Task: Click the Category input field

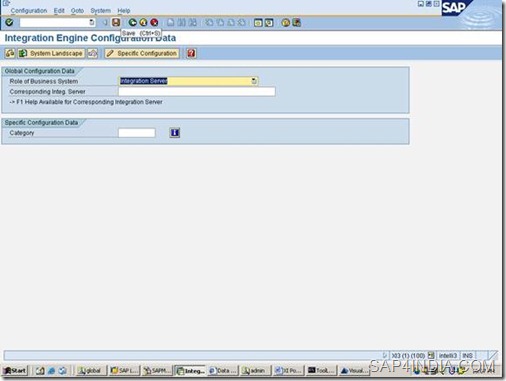Action: click(137, 133)
